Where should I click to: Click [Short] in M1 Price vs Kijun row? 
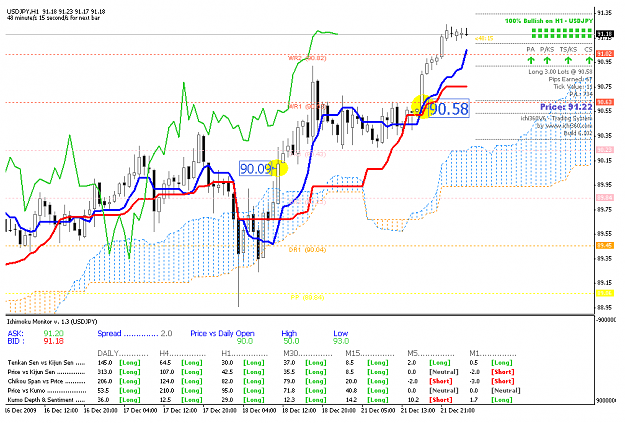(x=503, y=372)
